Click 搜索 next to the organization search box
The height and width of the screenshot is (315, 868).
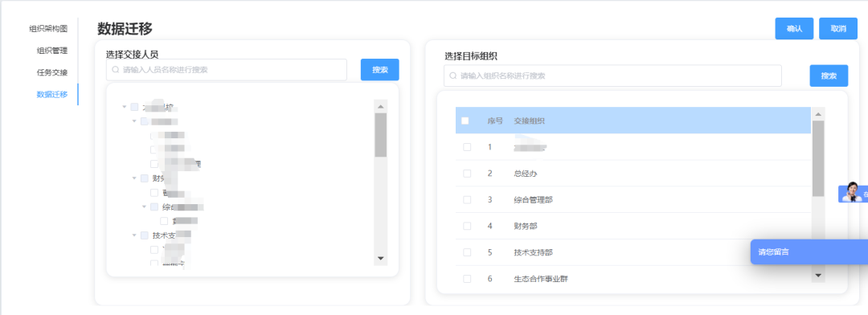829,76
